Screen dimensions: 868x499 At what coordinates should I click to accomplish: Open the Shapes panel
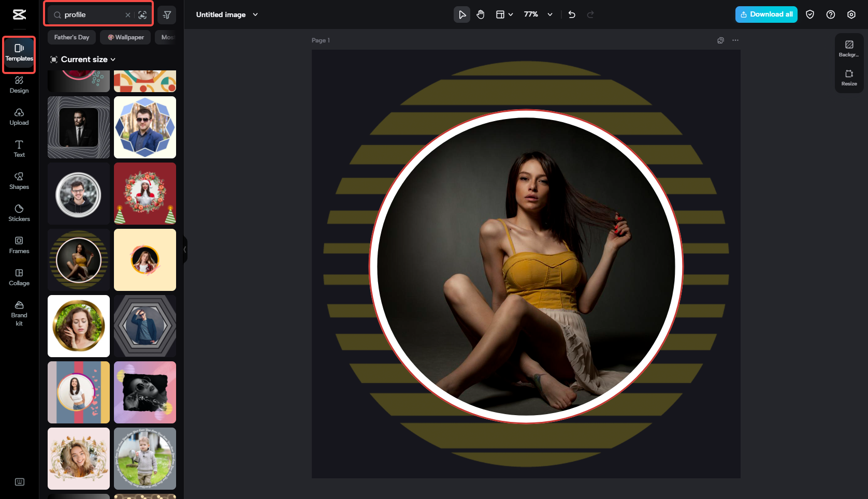coord(19,181)
